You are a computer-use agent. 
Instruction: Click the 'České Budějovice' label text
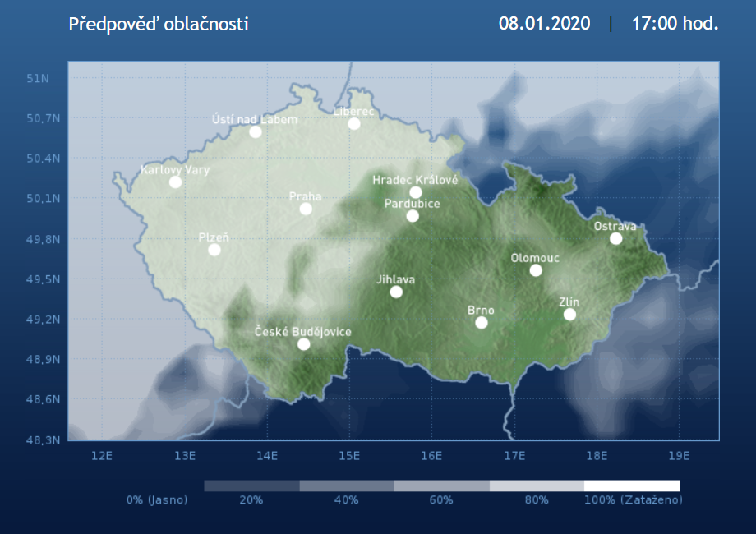tap(302, 332)
